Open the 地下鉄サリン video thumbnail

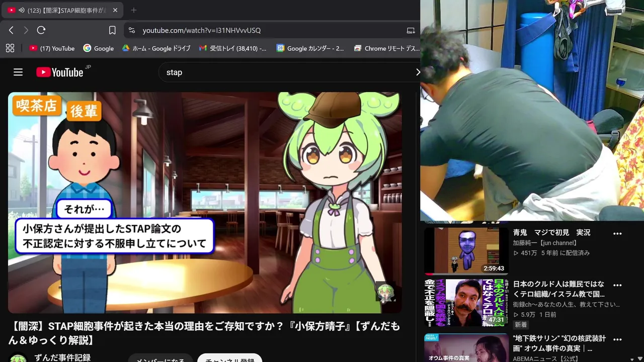(x=466, y=347)
